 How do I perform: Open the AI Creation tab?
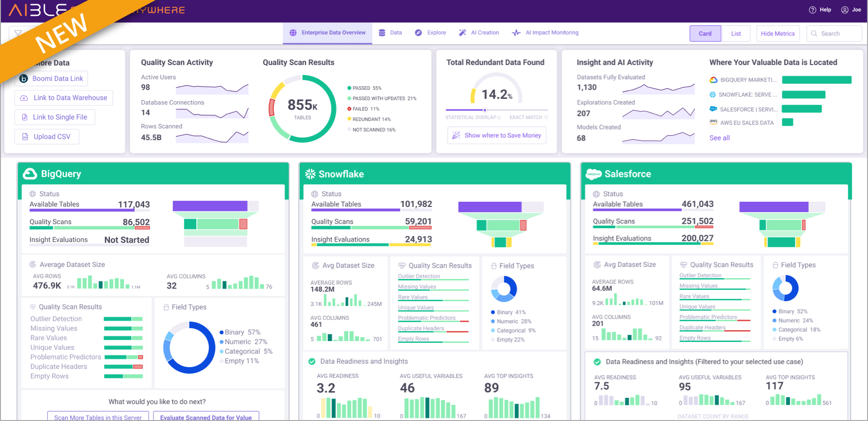click(479, 33)
